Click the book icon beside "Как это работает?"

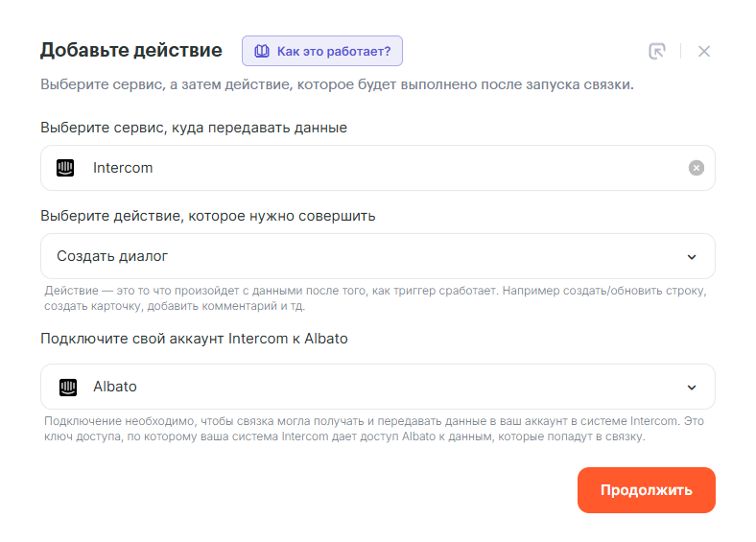click(x=261, y=51)
